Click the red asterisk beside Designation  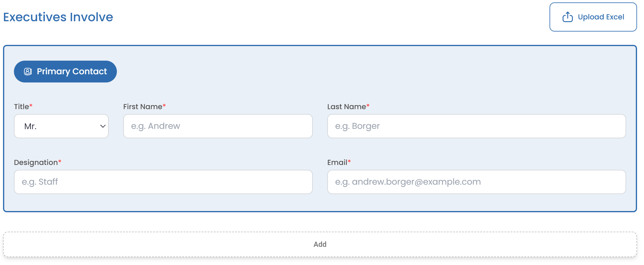(60, 161)
